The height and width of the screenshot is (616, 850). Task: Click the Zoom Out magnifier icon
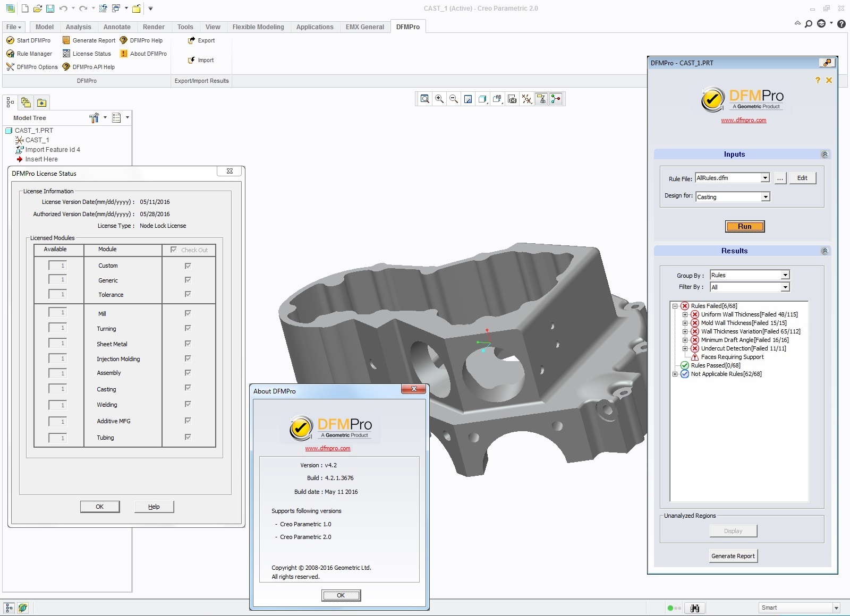pyautogui.click(x=454, y=99)
